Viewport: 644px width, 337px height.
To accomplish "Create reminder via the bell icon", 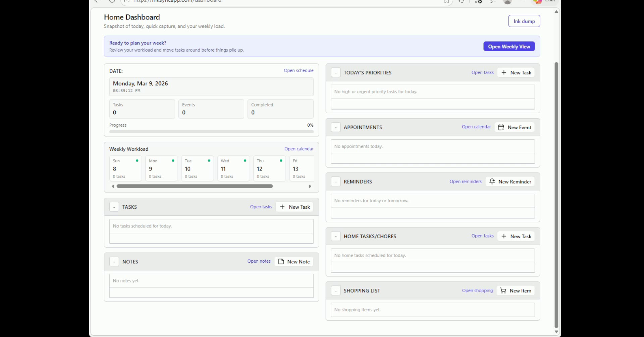I will 492,181.
